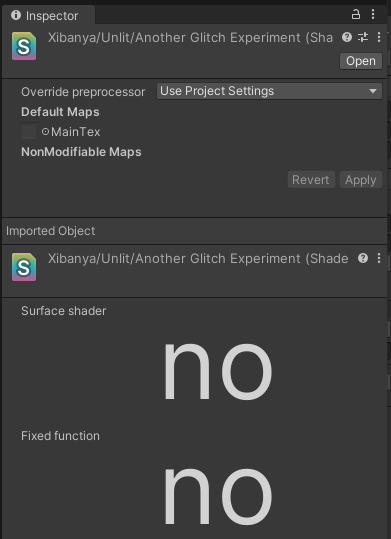The height and width of the screenshot is (539, 391).
Task: Click the MainTex texture slot thumbnail
Action: [29, 131]
